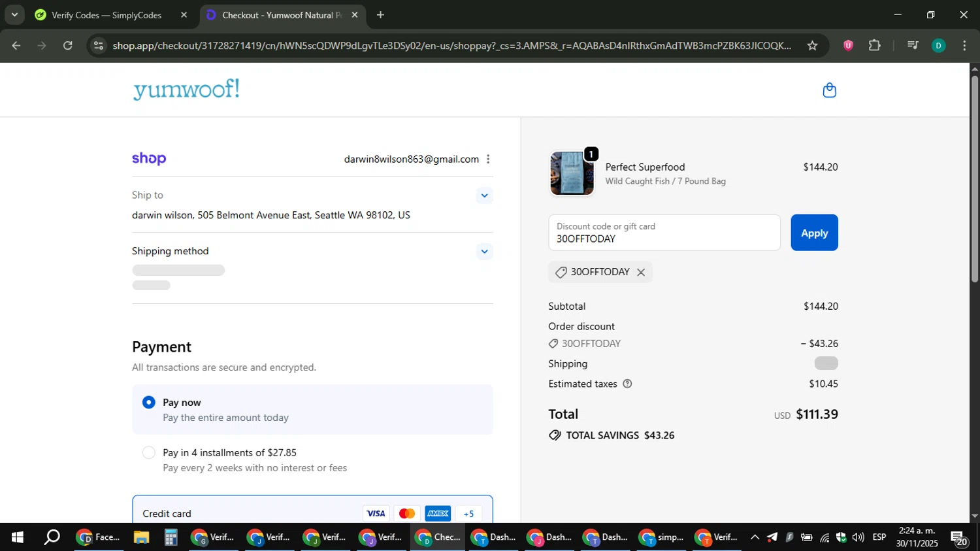This screenshot has height=551, width=980.
Task: Select Pay in 4 installments radio
Action: click(x=149, y=453)
